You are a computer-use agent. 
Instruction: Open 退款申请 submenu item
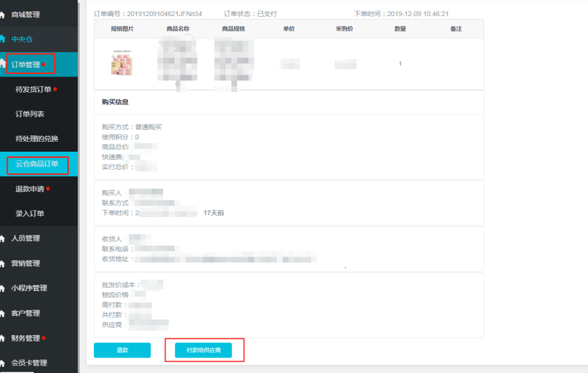[30, 189]
